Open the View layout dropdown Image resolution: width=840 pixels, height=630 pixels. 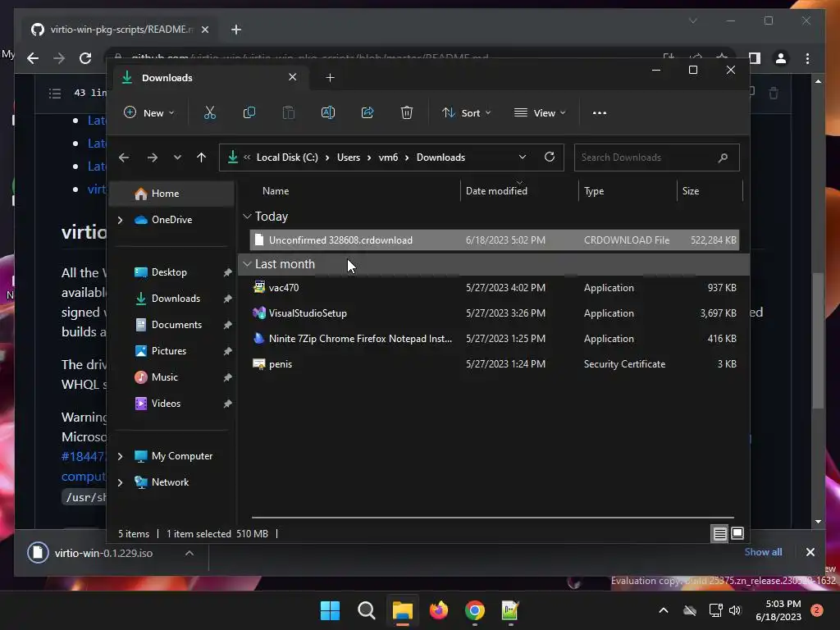540,112
